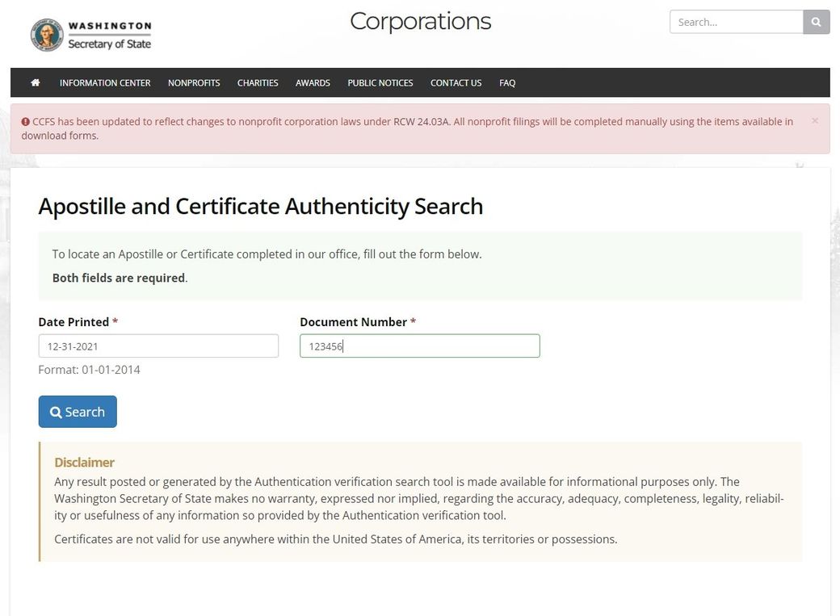Click into the Date Printed field

point(158,346)
